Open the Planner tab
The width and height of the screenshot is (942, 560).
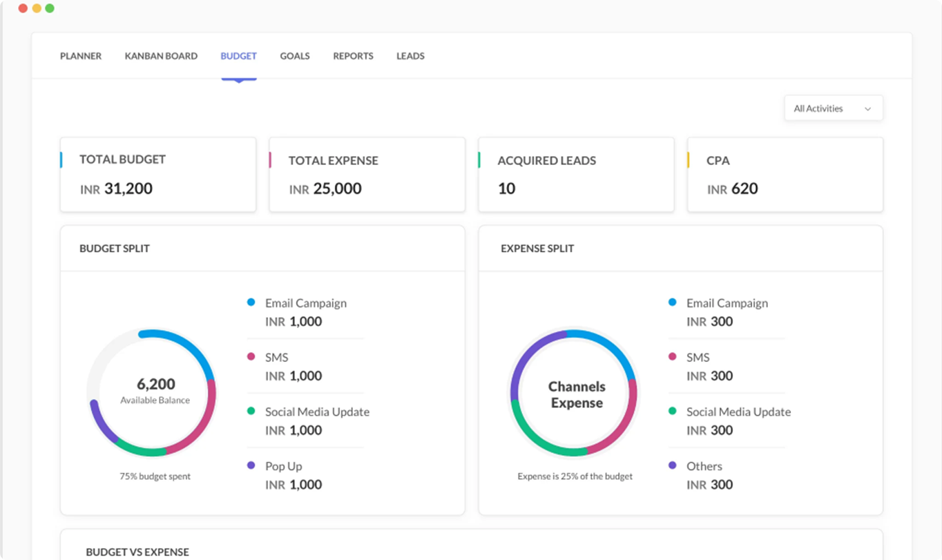[x=81, y=56]
